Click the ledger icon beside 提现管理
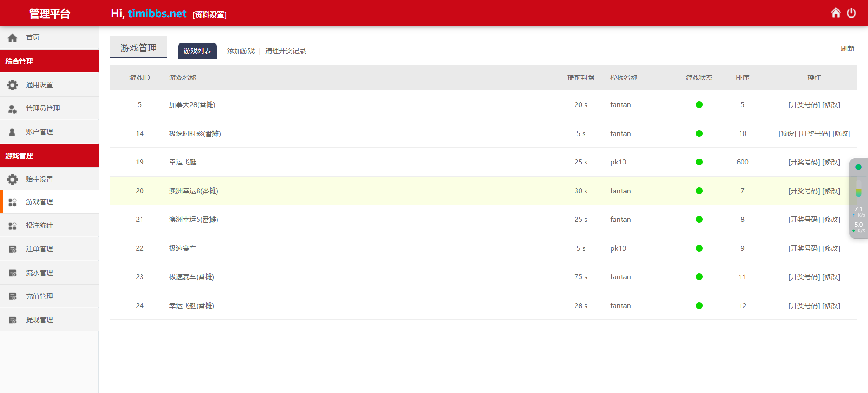The height and width of the screenshot is (393, 868). point(13,320)
